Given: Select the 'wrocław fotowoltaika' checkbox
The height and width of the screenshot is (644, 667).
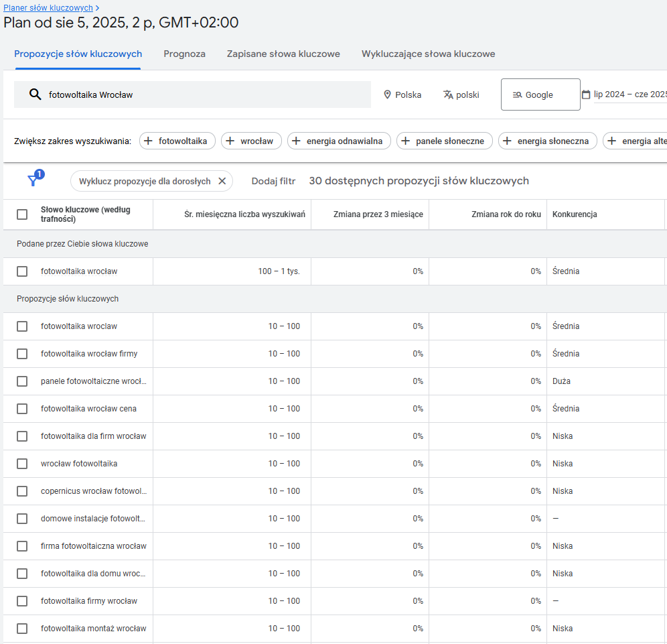Looking at the screenshot, I should pyautogui.click(x=22, y=464).
